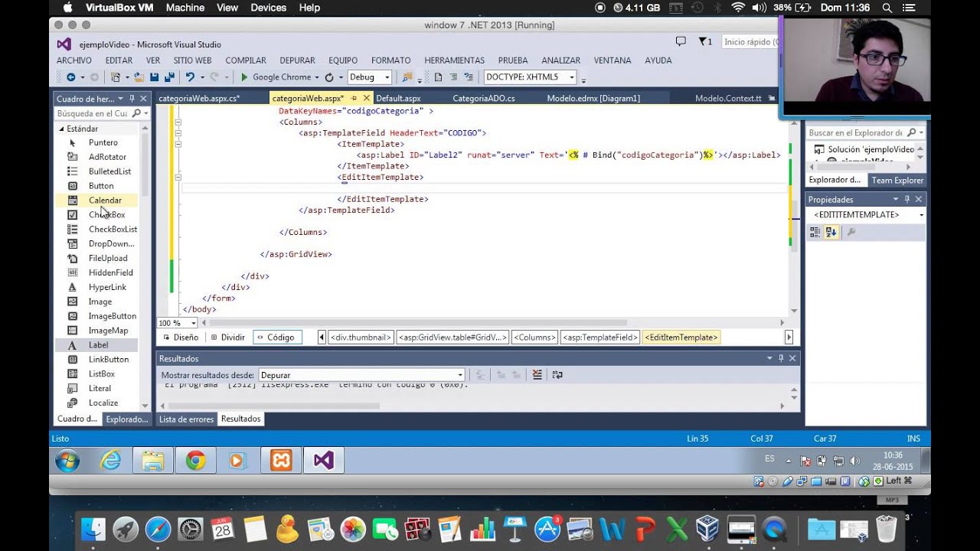The image size is (980, 551).
Task: Switch to the Lista de errores tab
Action: click(186, 419)
